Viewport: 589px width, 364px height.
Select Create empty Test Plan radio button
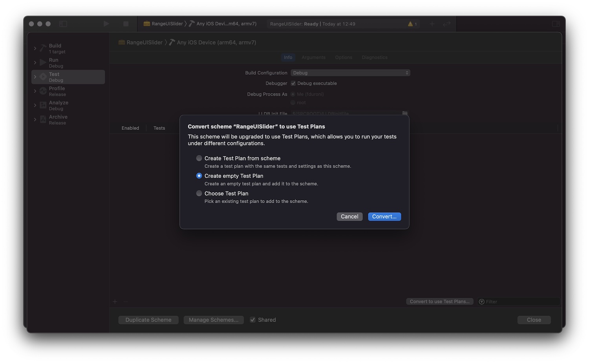click(x=199, y=176)
